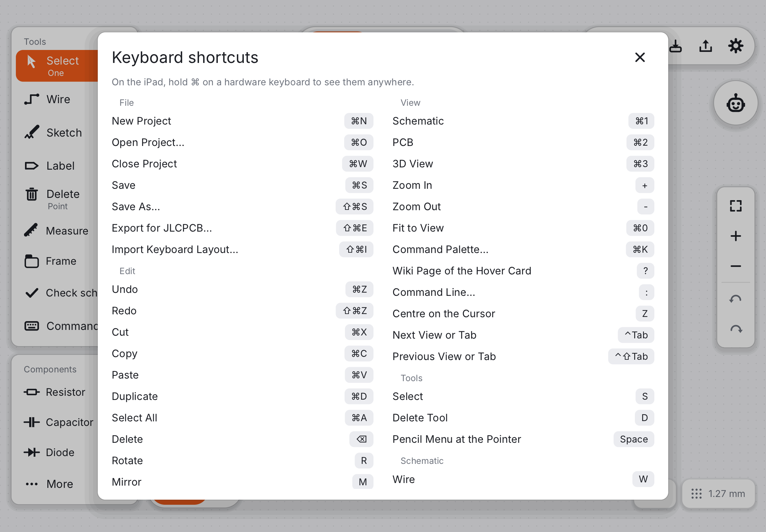Choose the Sketch tool
The height and width of the screenshot is (532, 766).
click(x=57, y=133)
